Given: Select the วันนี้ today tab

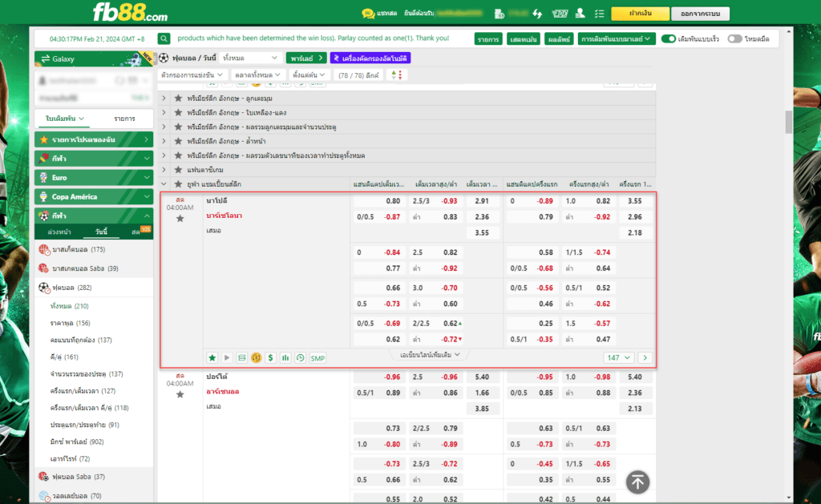Looking at the screenshot, I should [101, 232].
